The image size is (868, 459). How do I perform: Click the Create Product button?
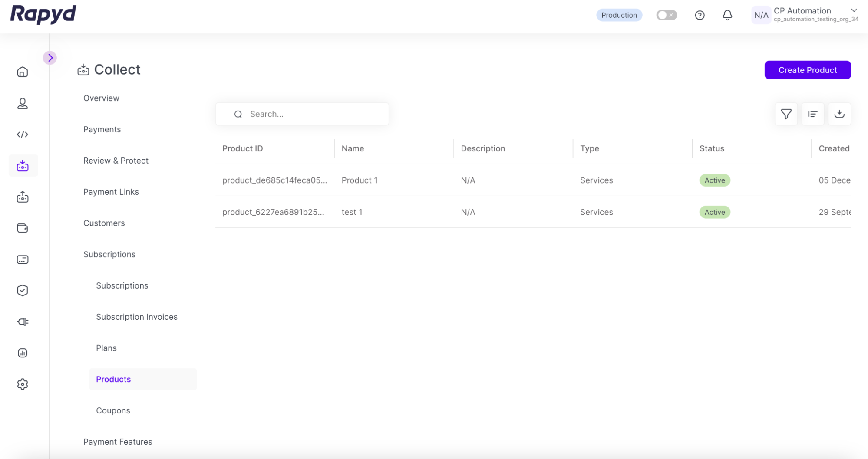807,70
